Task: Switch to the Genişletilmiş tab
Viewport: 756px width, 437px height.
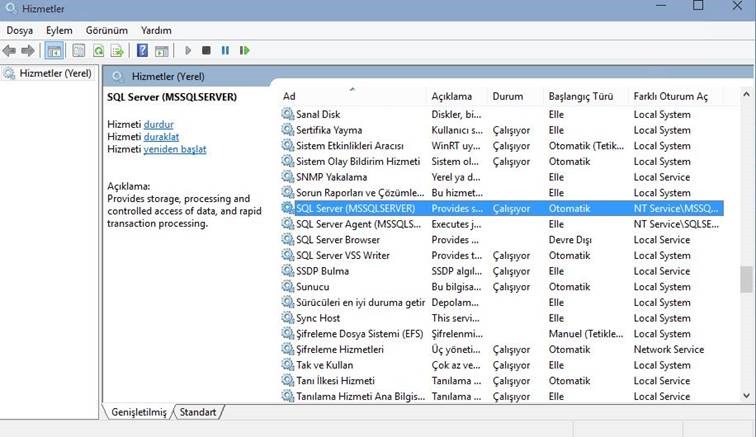Action: [x=139, y=412]
